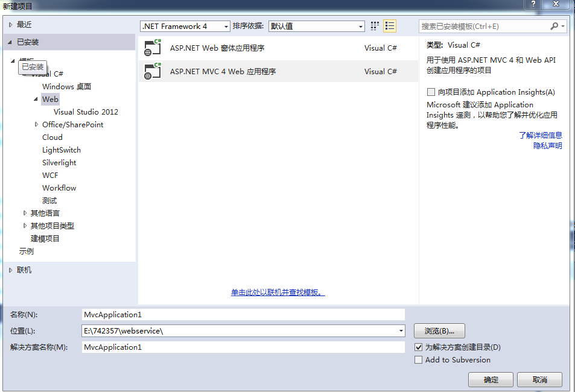Switch to medium icons list view
This screenshot has width=575, height=392.
389,26
